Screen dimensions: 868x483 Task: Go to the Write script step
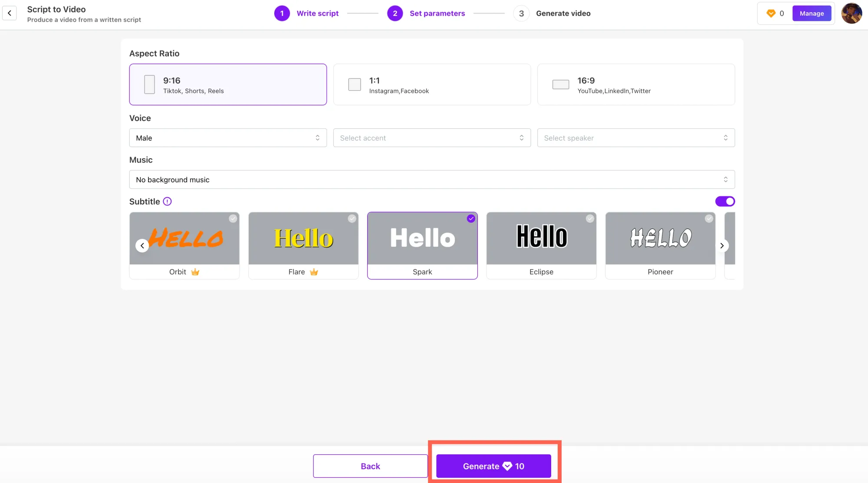pyautogui.click(x=318, y=13)
